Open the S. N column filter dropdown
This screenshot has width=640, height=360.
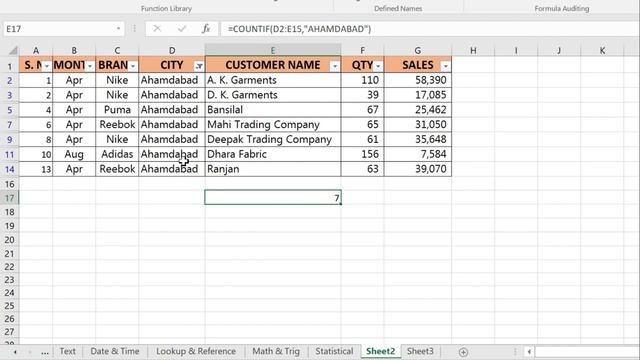point(47,66)
